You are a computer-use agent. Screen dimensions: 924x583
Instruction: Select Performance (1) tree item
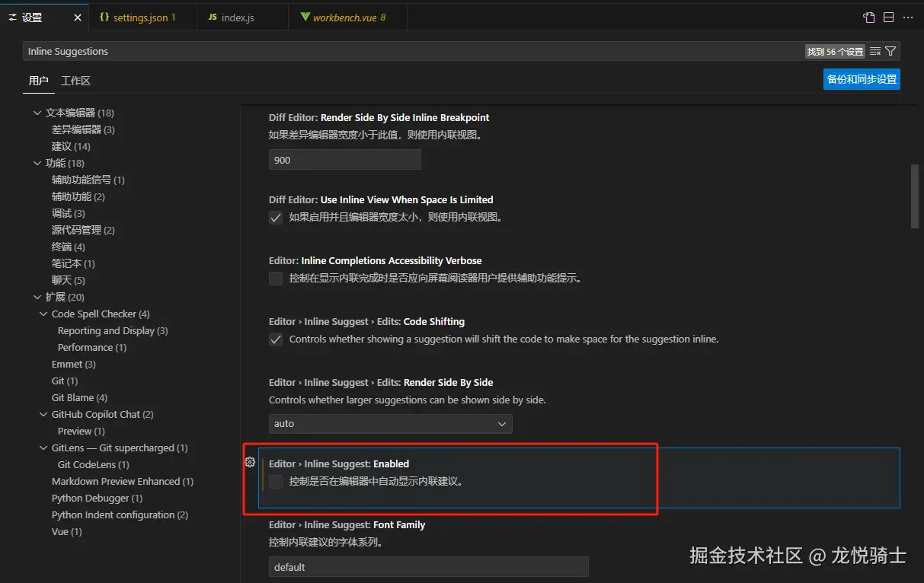[x=92, y=347]
